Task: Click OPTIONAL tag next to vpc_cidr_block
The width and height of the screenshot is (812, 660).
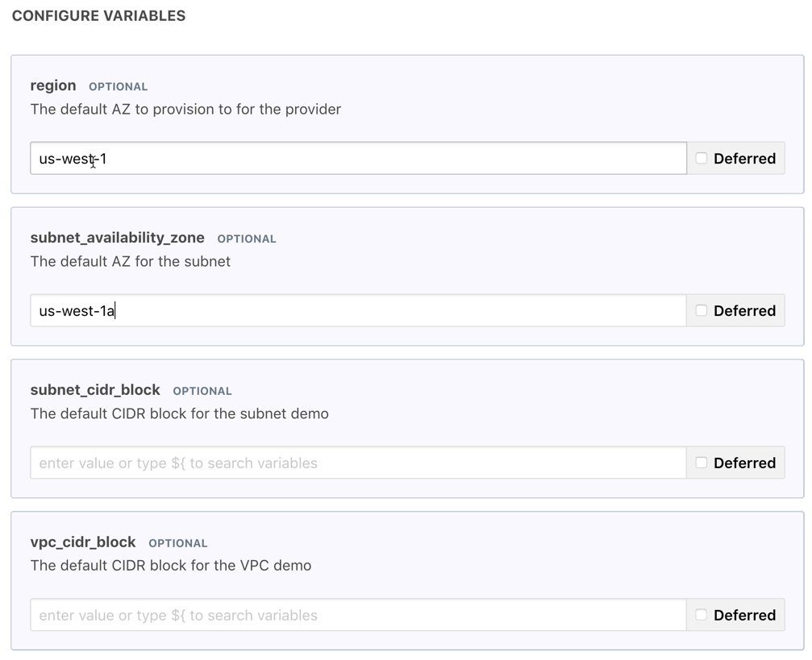Action: (178, 543)
